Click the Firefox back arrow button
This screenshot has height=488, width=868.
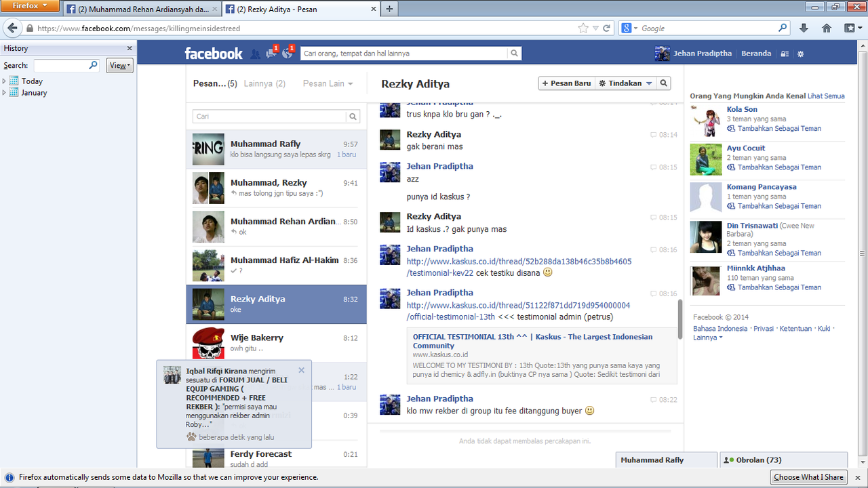(x=12, y=28)
